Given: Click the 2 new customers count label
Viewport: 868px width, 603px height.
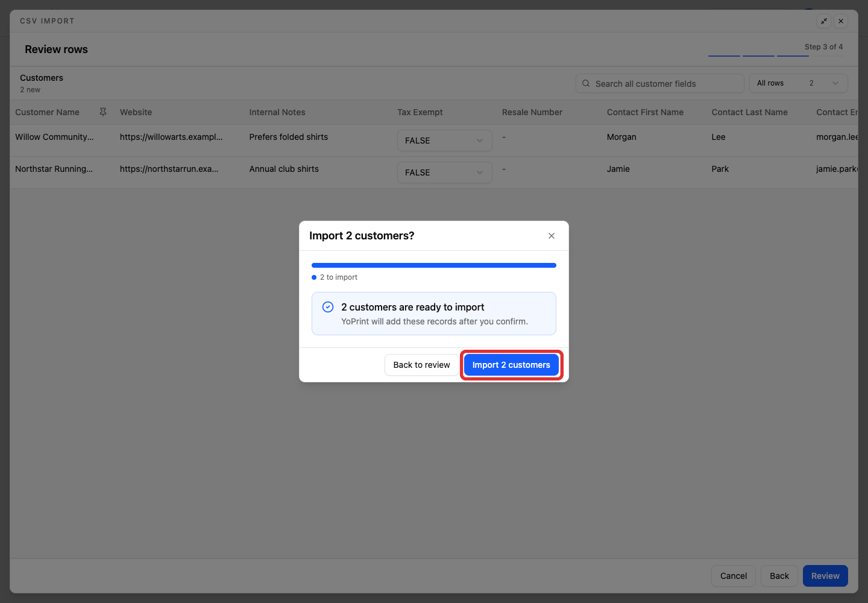Looking at the screenshot, I should coord(30,90).
